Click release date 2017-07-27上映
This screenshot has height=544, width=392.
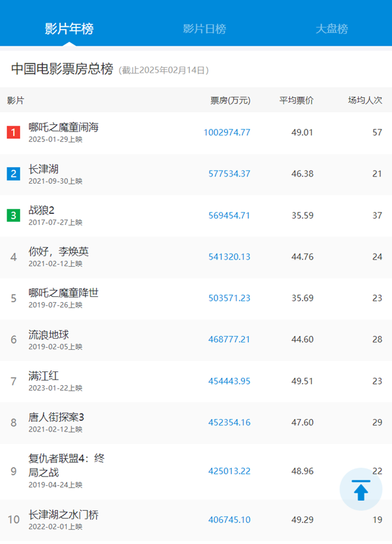click(x=56, y=222)
